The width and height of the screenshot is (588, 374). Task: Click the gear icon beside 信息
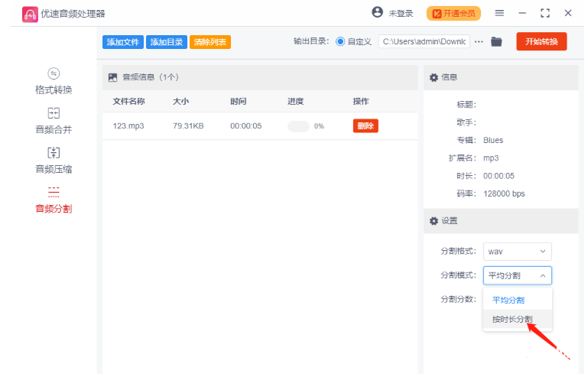434,78
